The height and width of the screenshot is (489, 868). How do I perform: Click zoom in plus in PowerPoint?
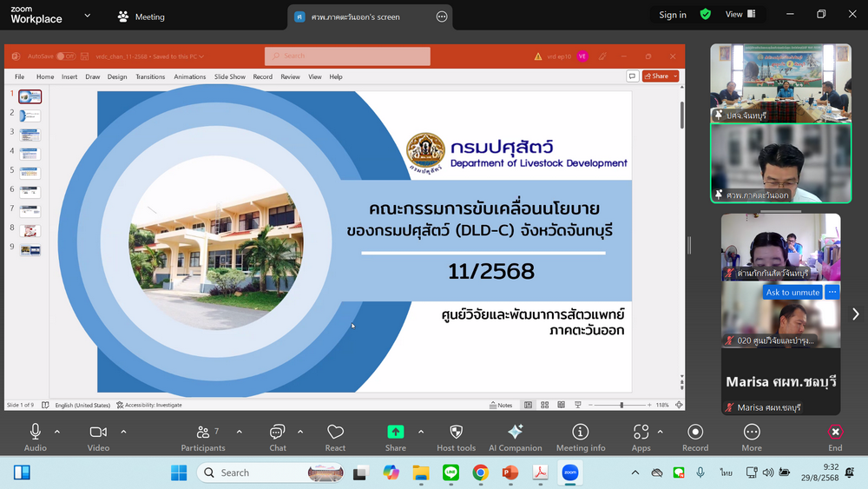click(649, 405)
